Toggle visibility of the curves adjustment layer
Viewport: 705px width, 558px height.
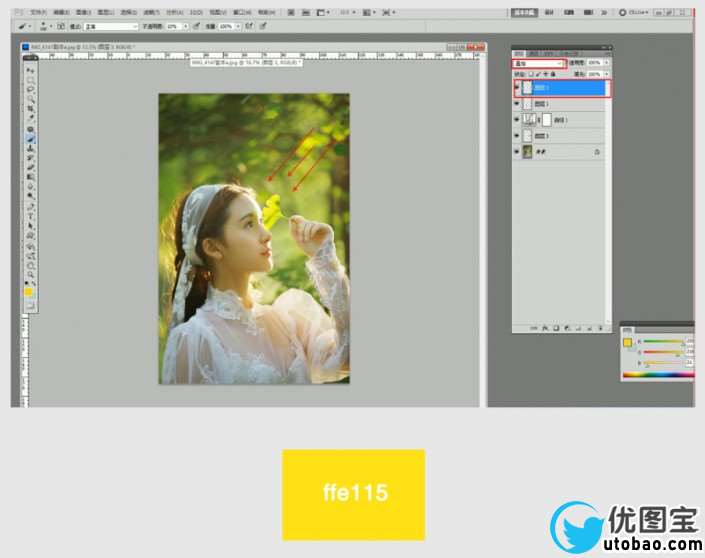point(517,119)
